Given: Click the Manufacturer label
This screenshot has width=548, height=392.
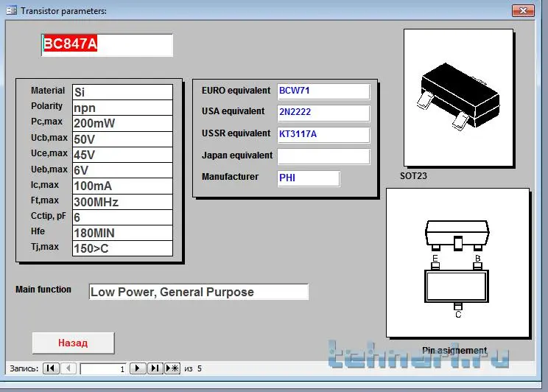Looking at the screenshot, I should pos(230,177).
